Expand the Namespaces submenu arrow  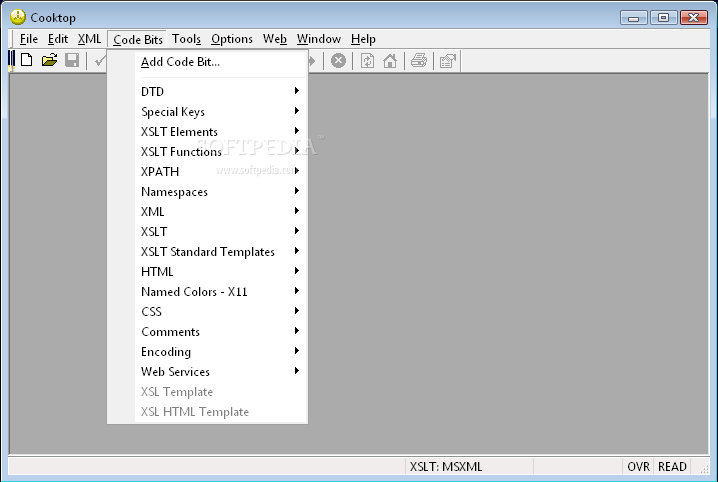[x=297, y=191]
